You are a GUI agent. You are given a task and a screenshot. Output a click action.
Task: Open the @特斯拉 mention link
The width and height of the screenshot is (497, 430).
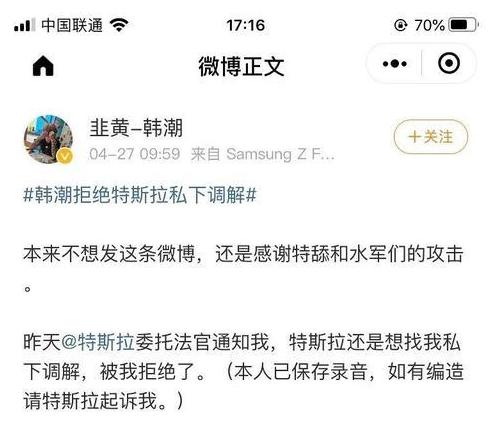pos(98,342)
